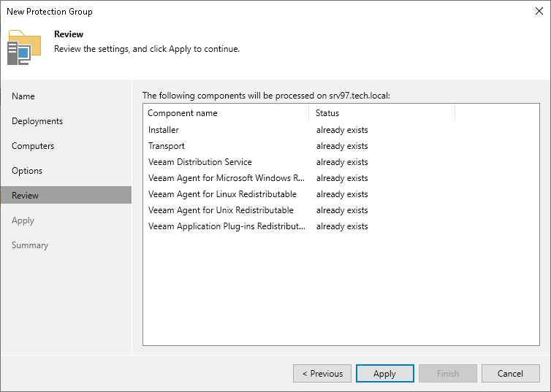Click the 'following components will be processed' label
This screenshot has width=551, height=392.
coord(266,96)
